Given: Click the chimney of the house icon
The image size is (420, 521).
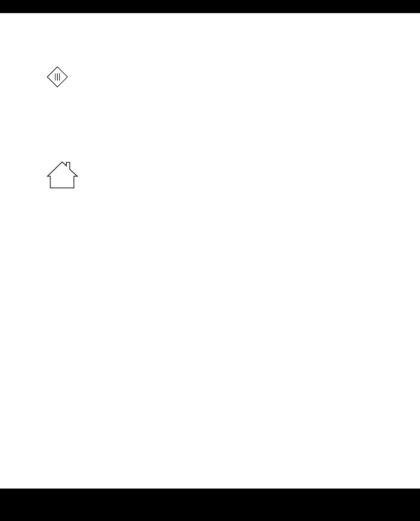Looking at the screenshot, I should (x=68, y=165).
